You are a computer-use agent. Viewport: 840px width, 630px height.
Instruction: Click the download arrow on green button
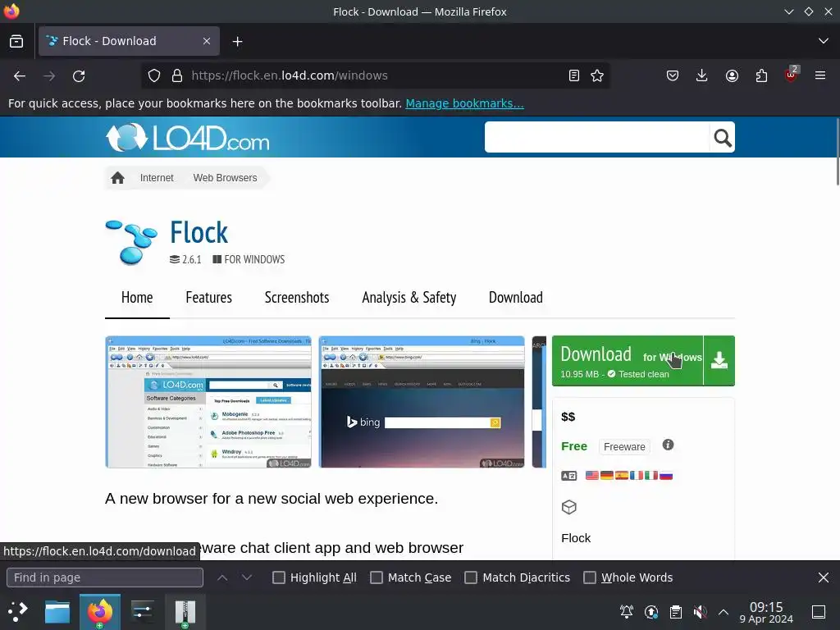pos(719,361)
